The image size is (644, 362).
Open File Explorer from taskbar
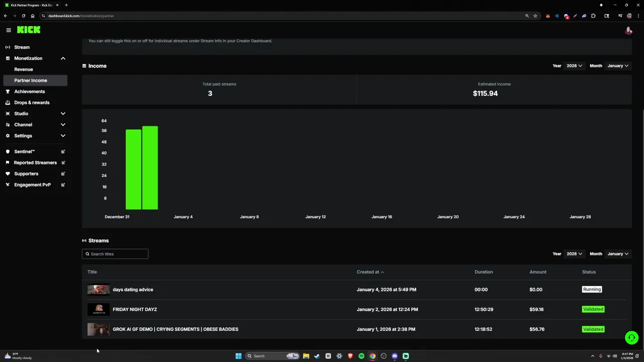click(x=306, y=356)
